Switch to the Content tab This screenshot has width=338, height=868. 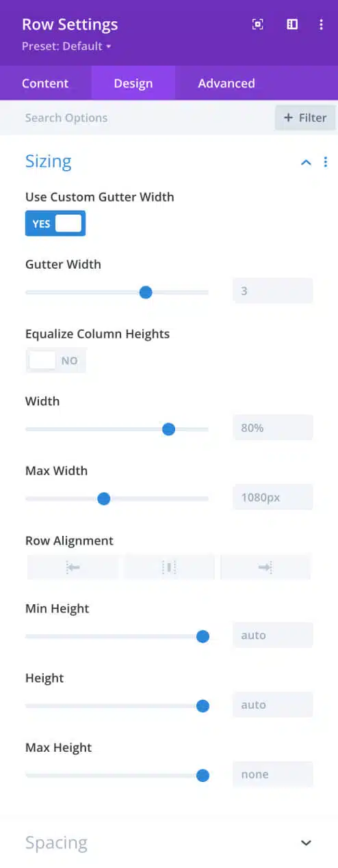point(45,83)
